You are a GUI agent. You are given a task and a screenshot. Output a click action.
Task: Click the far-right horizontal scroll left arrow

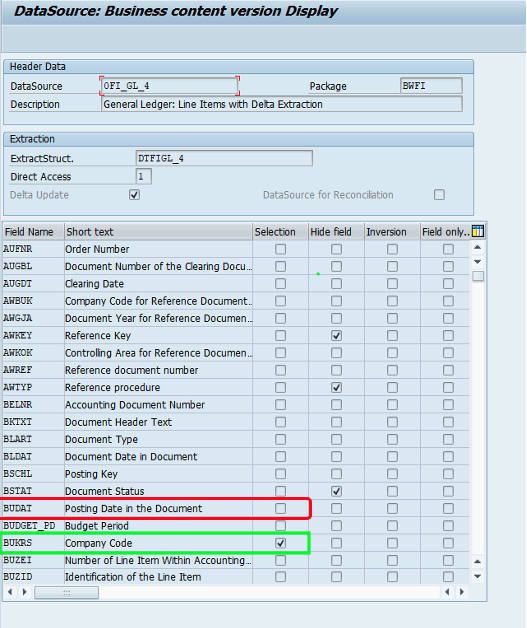pyautogui.click(x=447, y=592)
